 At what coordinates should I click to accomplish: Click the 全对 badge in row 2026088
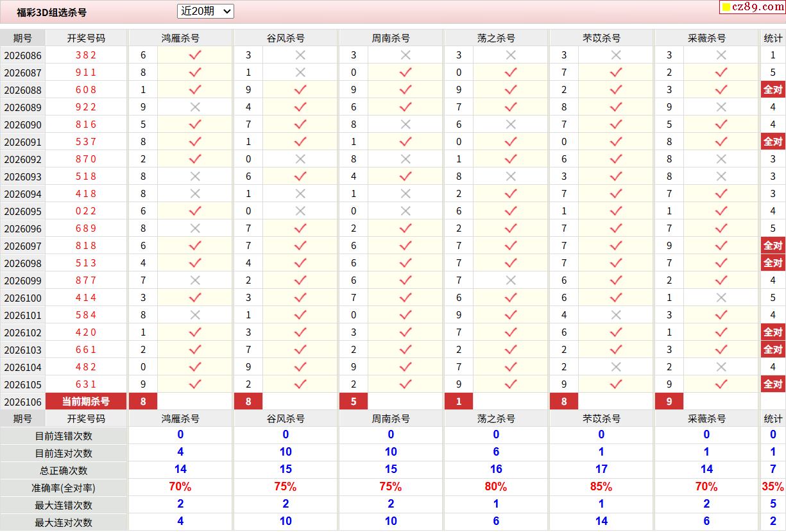[773, 90]
